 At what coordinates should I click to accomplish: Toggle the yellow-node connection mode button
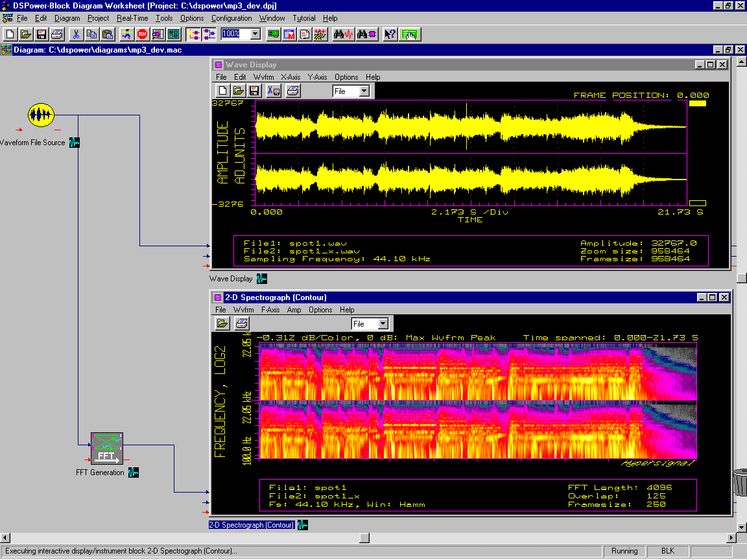point(193,34)
